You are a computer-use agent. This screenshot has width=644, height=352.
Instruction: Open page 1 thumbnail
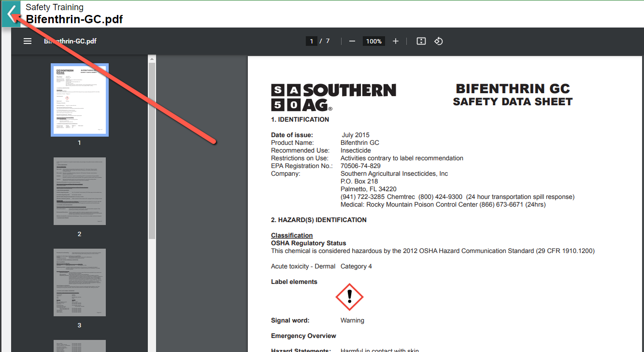(80, 100)
